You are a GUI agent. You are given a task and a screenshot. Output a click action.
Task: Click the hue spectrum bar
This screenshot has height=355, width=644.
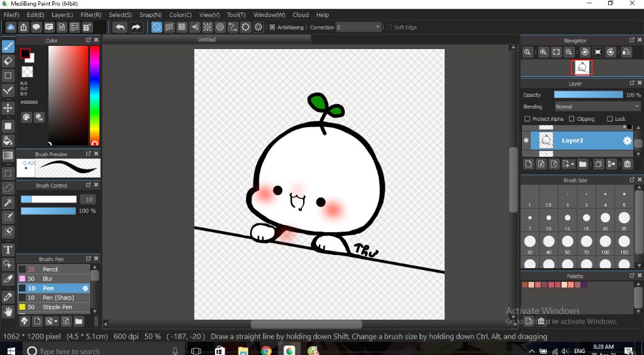click(94, 95)
